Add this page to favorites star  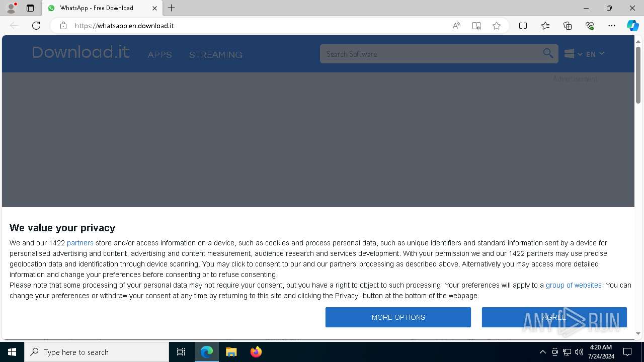tap(497, 26)
